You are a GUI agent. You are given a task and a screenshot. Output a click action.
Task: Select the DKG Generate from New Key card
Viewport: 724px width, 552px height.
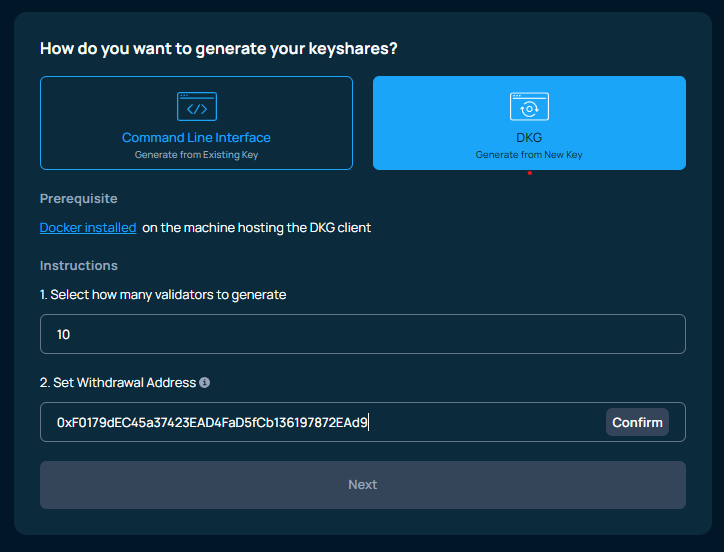[529, 123]
